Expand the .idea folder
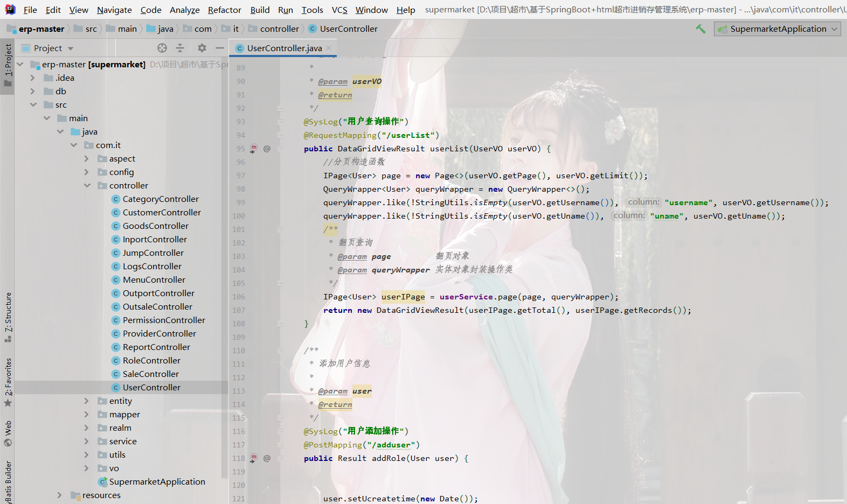Viewport: 847px width, 504px height. point(33,78)
